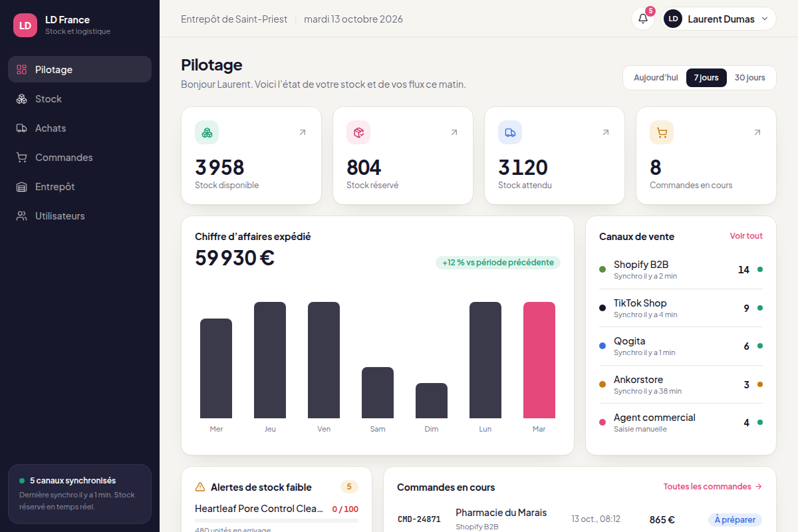The width and height of the screenshot is (798, 532).
Task: Click the 3 958 stock disponible value
Action: point(219,167)
